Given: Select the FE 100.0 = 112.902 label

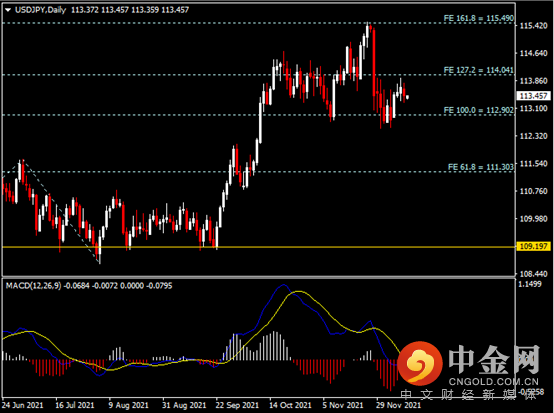Looking at the screenshot, I should tap(478, 110).
